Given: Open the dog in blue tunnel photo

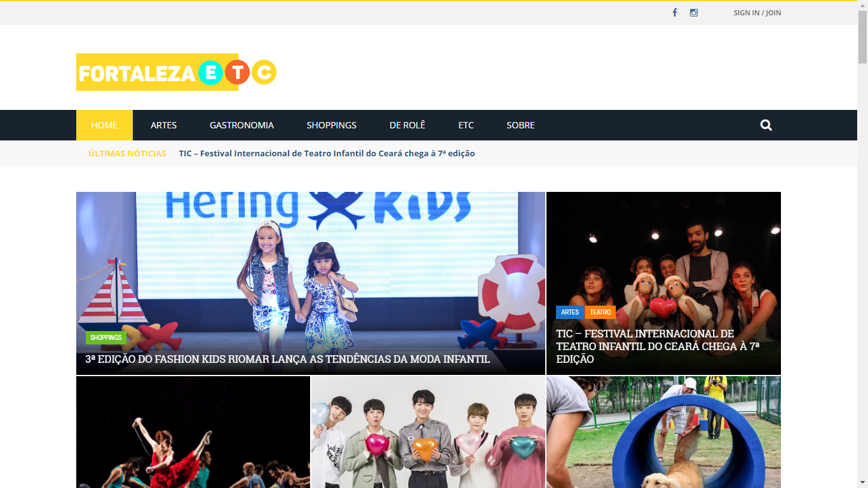Looking at the screenshot, I should (x=663, y=432).
